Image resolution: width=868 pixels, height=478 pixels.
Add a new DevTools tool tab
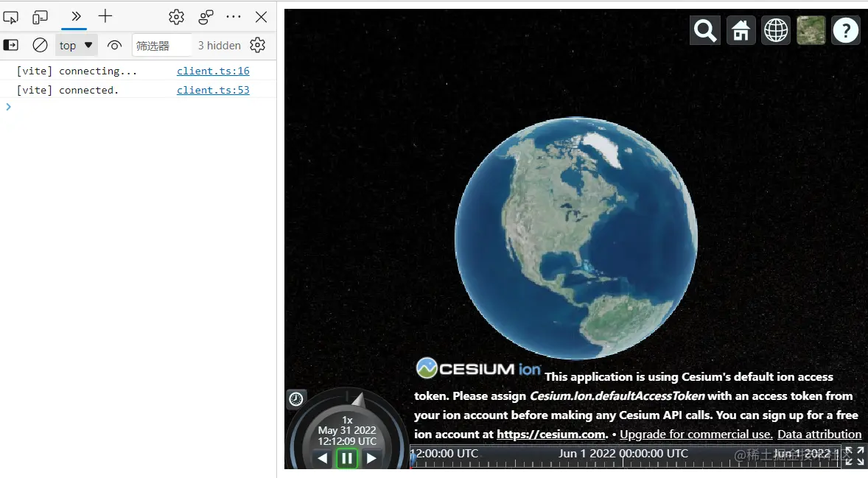pos(105,16)
